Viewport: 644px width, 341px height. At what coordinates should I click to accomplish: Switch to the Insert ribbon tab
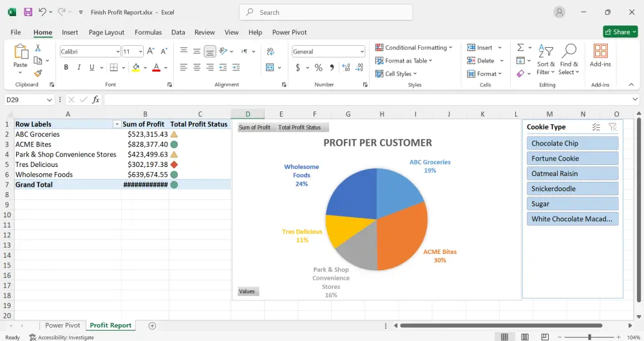click(x=70, y=32)
